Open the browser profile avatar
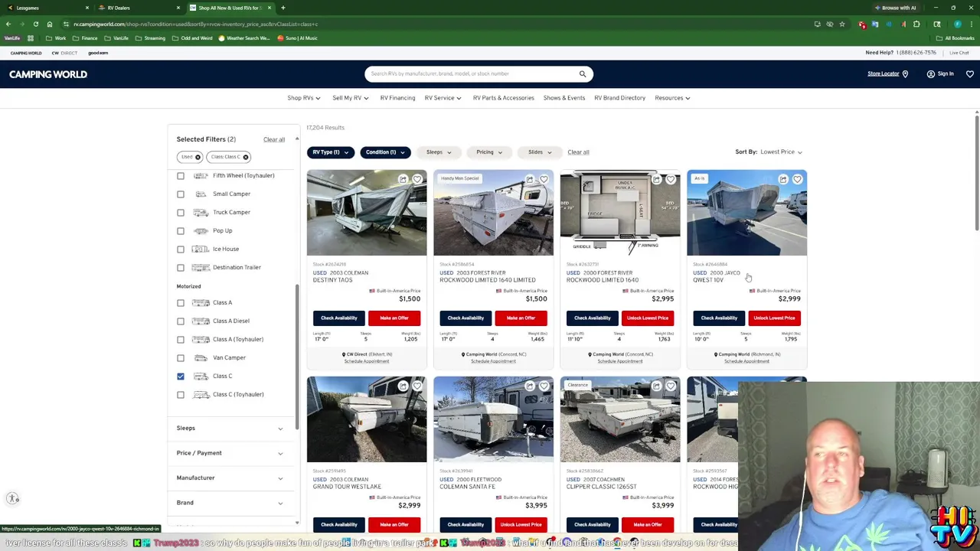980x551 pixels. (x=958, y=24)
